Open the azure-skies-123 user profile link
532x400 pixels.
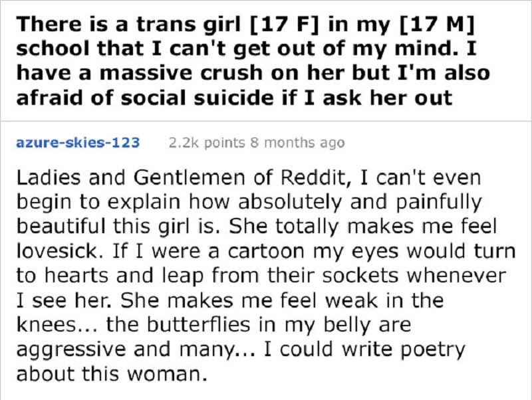coord(78,142)
